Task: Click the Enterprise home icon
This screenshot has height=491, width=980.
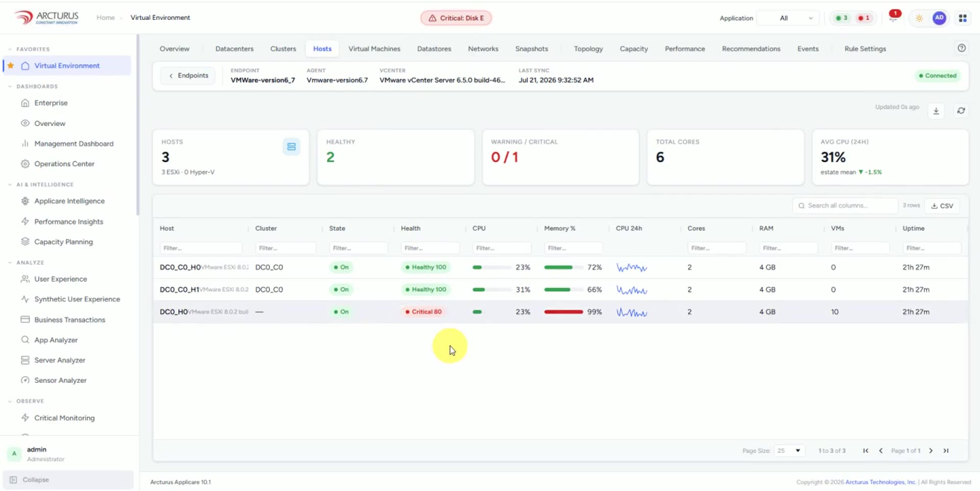Action: click(x=25, y=103)
